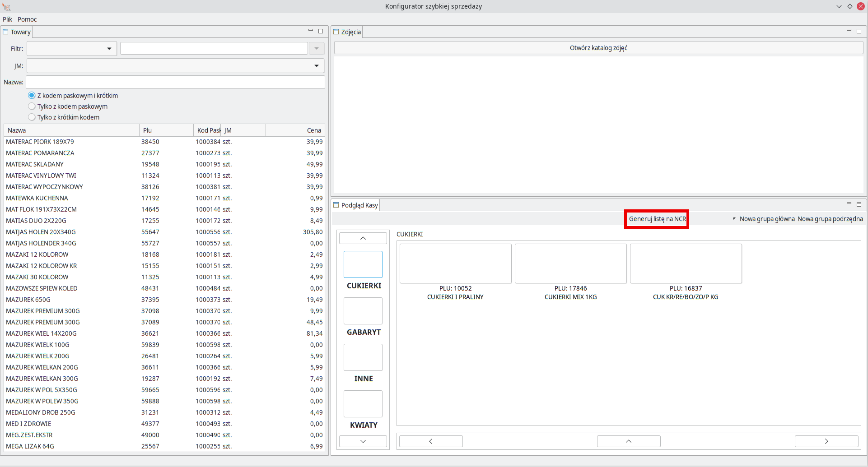The width and height of the screenshot is (868, 467).
Task: Switch to the Zdjęcia tab
Action: tap(347, 32)
